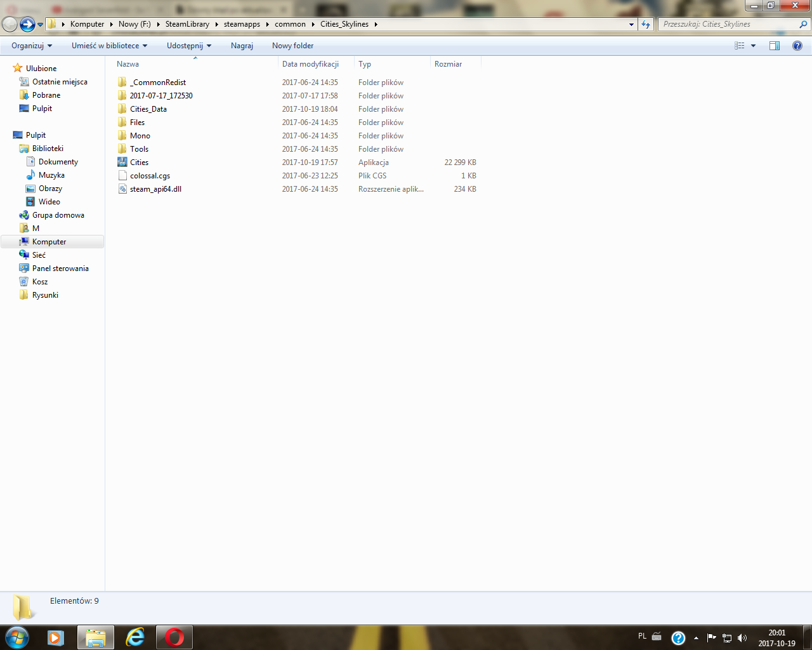Open Opera browser from the taskbar
The image size is (812, 650).
coord(174,637)
